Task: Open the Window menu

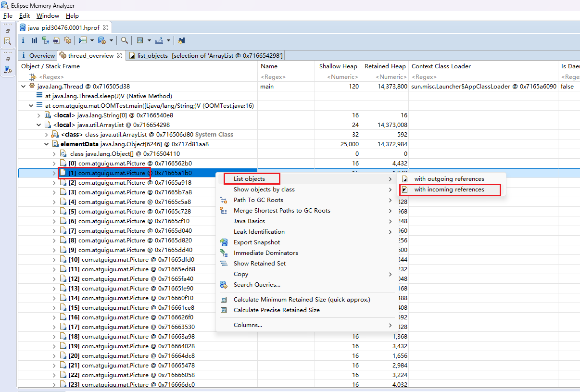Action: click(x=48, y=16)
